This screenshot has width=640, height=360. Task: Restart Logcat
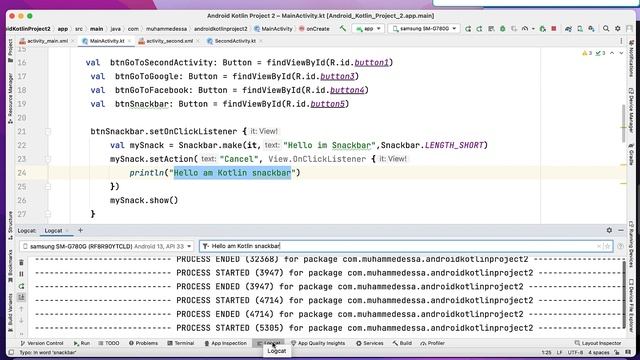point(22,286)
